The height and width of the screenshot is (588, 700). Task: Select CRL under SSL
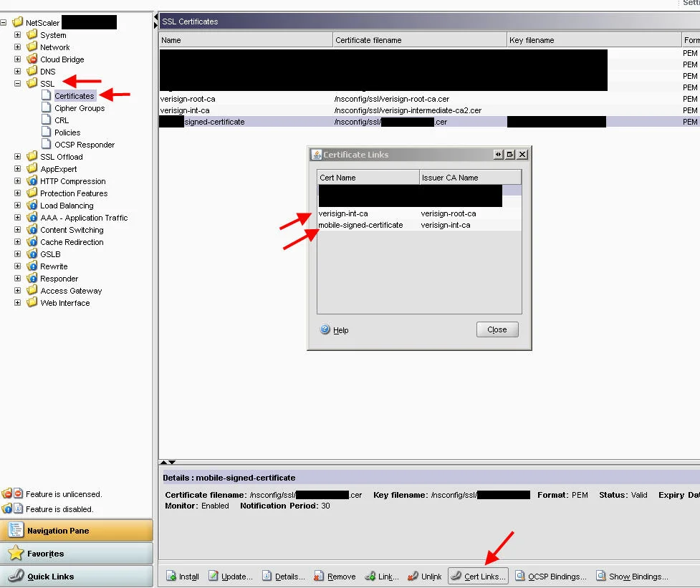[62, 120]
